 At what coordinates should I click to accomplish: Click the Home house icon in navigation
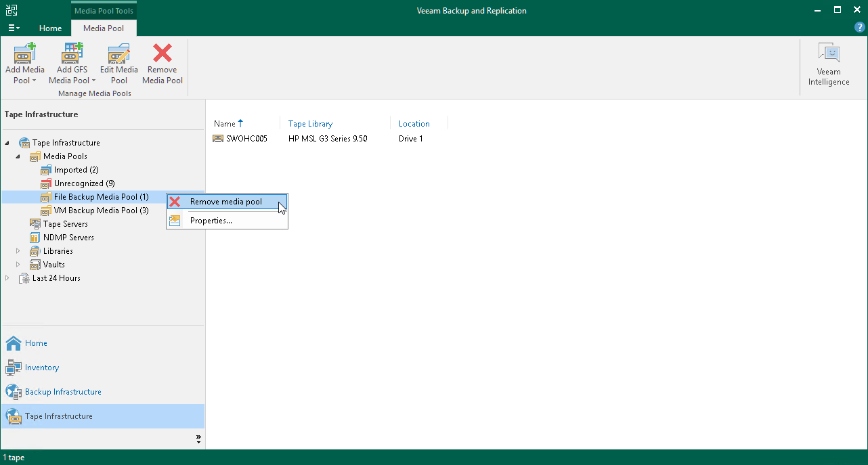click(14, 343)
